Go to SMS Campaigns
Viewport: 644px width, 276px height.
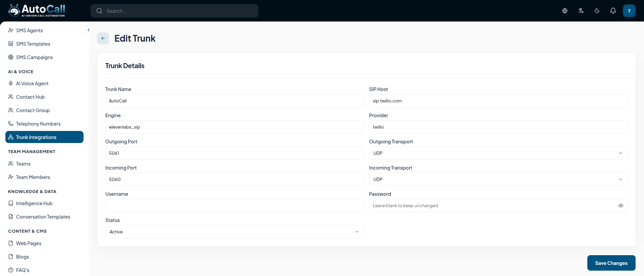[44, 57]
